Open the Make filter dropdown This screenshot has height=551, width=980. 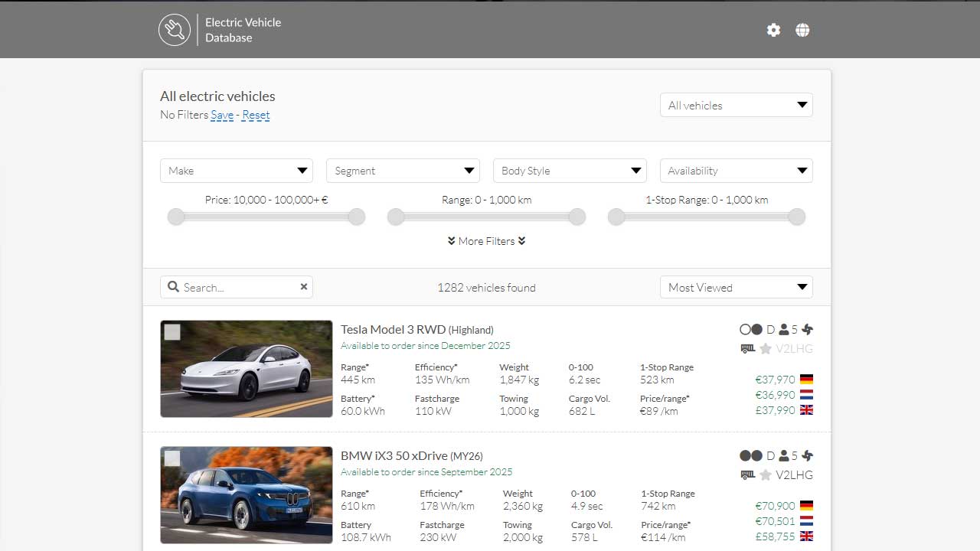pos(236,170)
